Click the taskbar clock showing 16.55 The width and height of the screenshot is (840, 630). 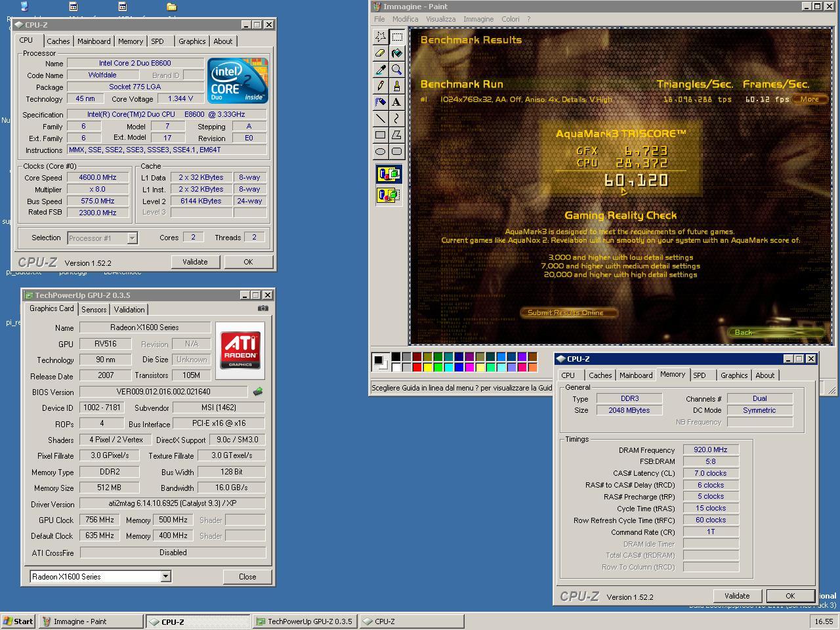click(823, 621)
